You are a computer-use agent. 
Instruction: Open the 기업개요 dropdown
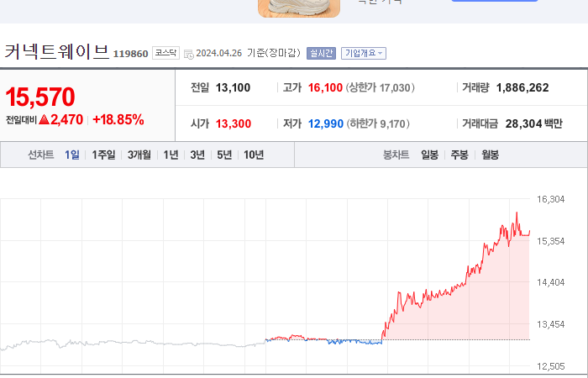(x=364, y=53)
